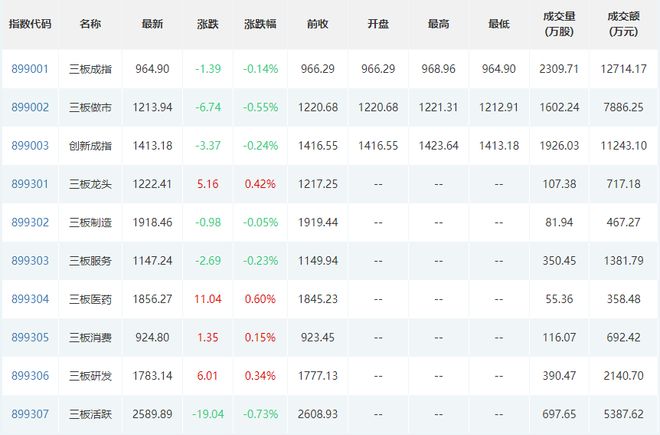The image size is (660, 435).
Task: Click the volume value 107.38
Action: pos(559,184)
